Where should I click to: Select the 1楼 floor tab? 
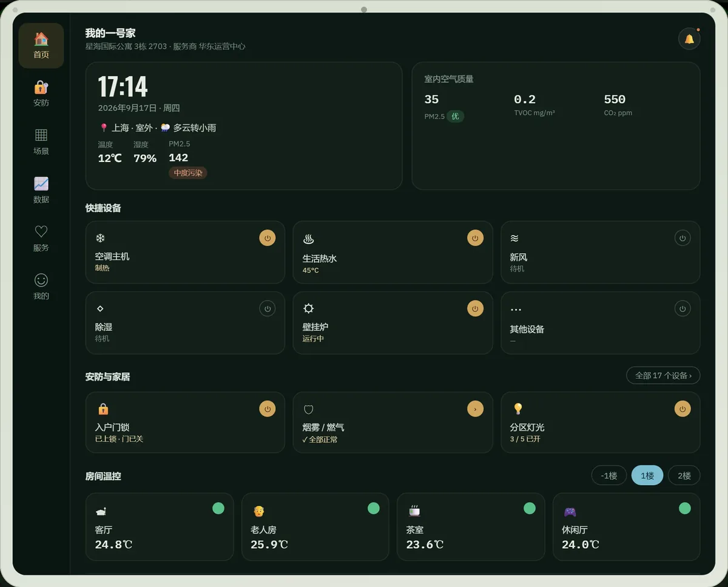click(647, 475)
